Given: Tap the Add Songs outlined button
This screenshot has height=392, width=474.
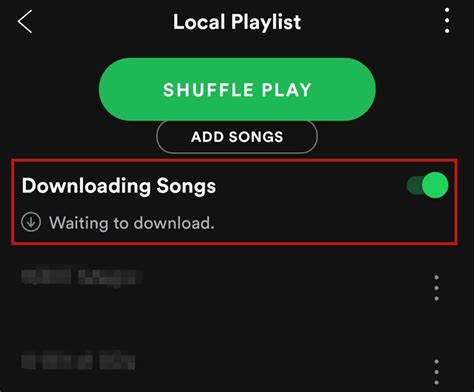Looking at the screenshot, I should 237,137.
